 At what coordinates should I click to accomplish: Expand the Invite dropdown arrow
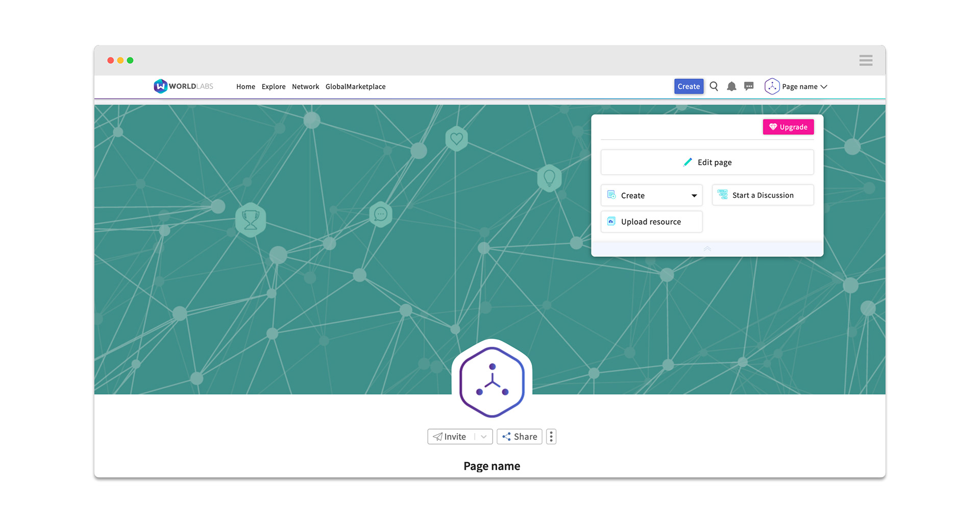pos(483,437)
